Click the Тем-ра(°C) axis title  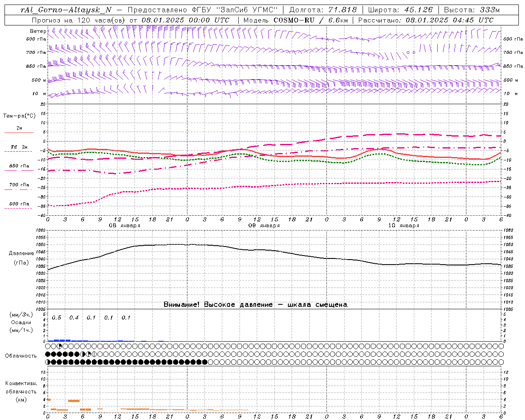pos(19,116)
